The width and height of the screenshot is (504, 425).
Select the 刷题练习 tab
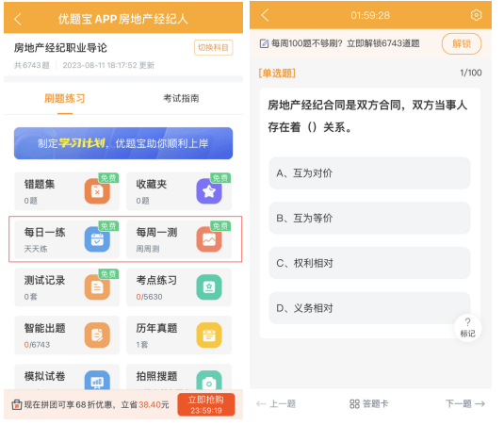65,99
